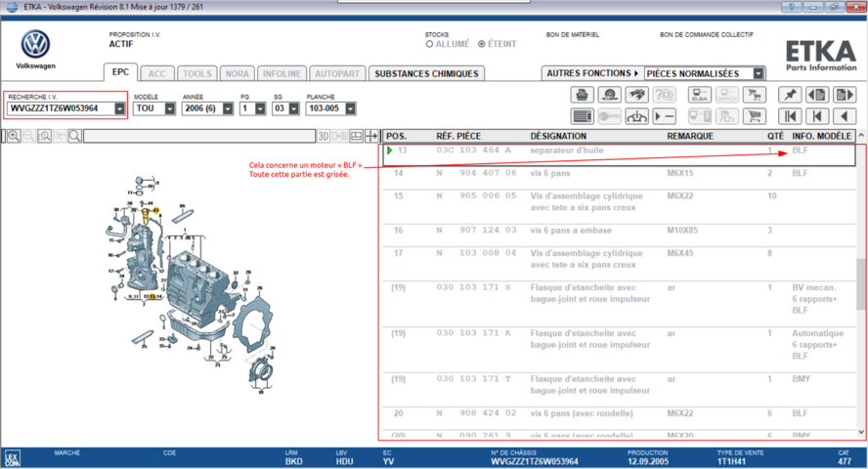868x469 pixels.
Task: Open the PLANCHE 103-005 dropdown
Action: click(350, 108)
